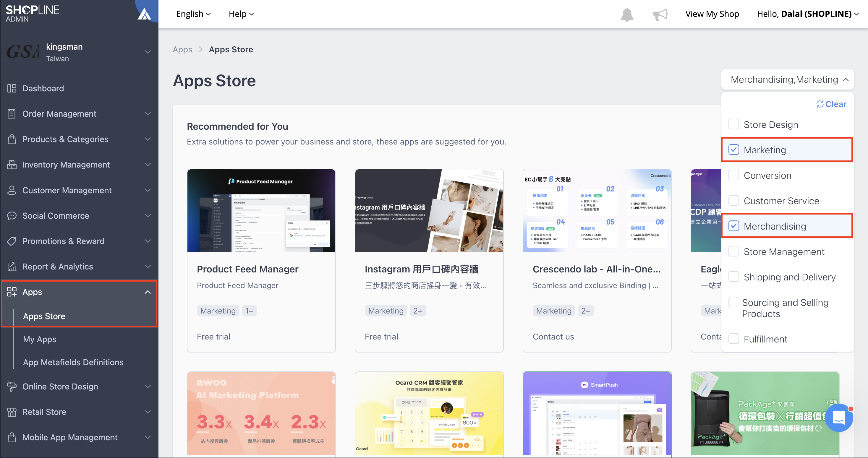Click the GSA shop logo image

(22, 52)
